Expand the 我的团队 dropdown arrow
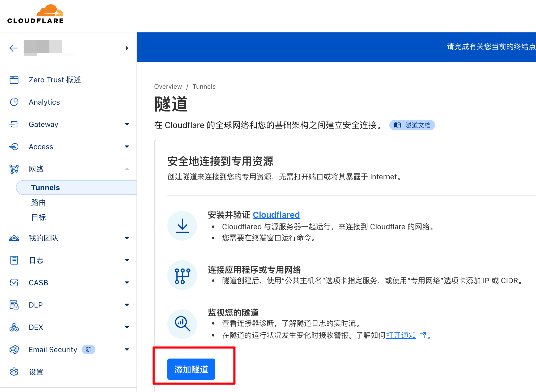 127,238
